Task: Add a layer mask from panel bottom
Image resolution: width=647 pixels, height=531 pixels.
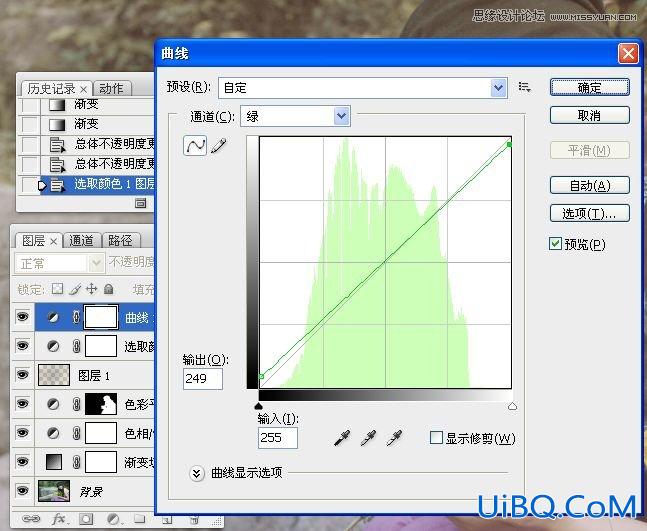Action: 86,519
